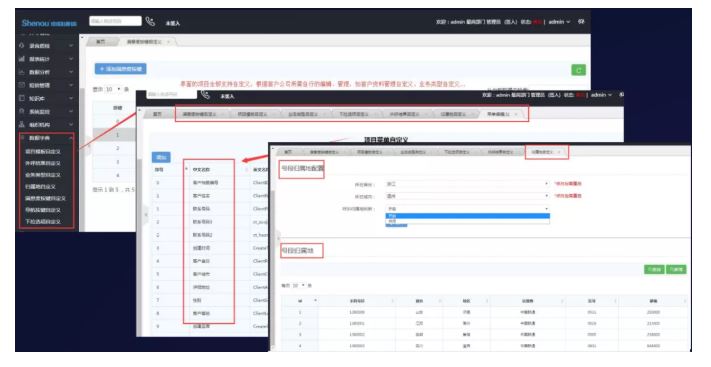Switch to the 首页 tab beside 满意度按键自定义
Screen dimensions: 711x367
(101, 42)
